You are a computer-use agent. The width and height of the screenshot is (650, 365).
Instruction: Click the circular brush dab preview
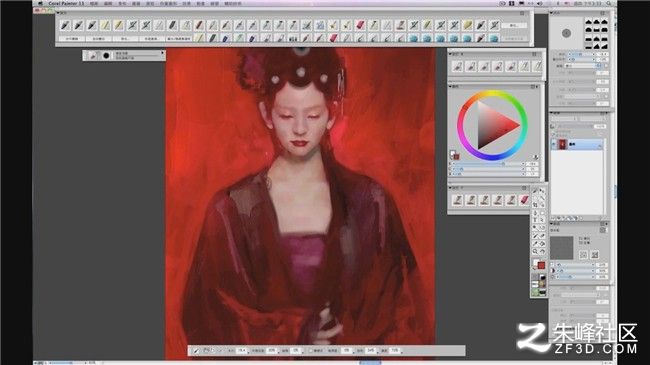(566, 33)
